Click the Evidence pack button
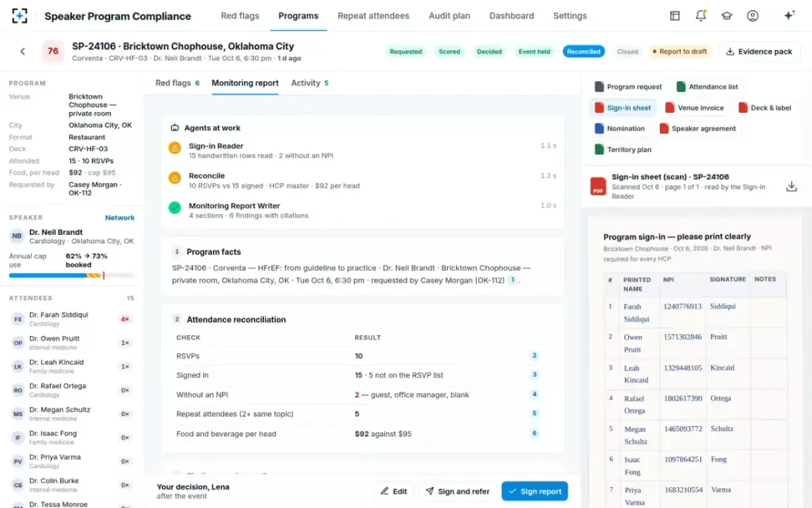The height and width of the screenshot is (508, 812). pos(759,51)
